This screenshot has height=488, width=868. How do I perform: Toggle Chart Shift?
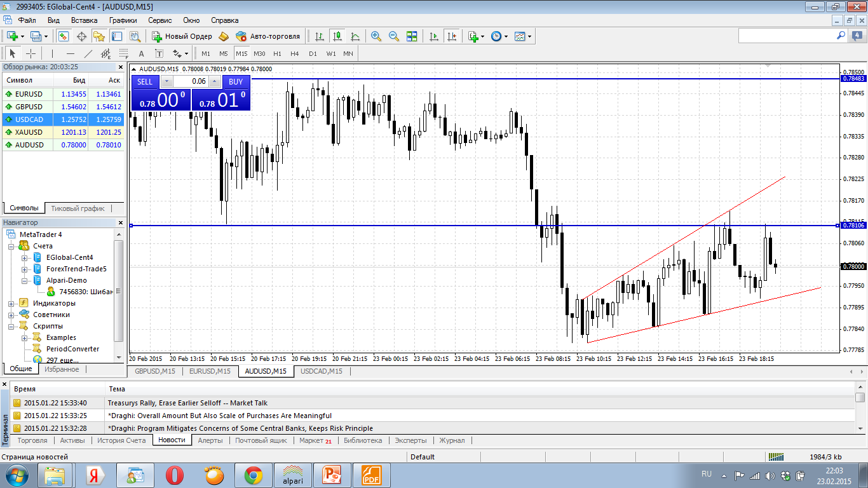coord(452,36)
